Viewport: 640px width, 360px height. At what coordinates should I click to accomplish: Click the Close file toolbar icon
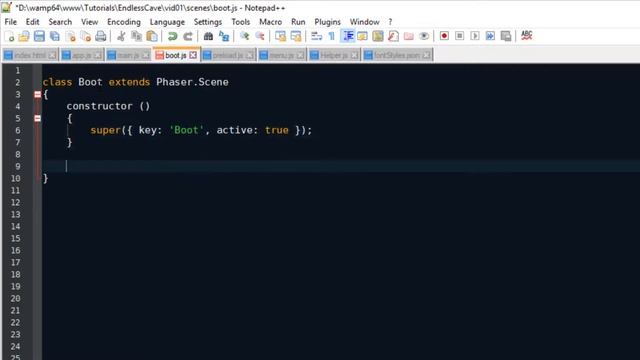(70, 36)
